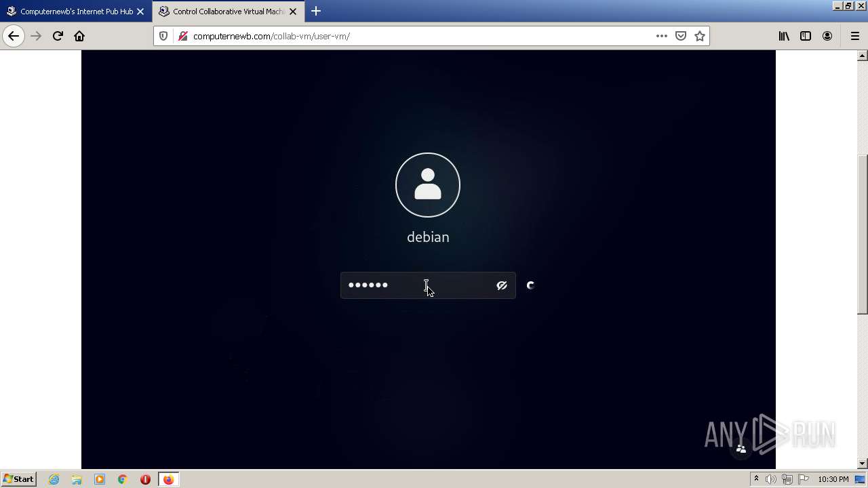Click Firefox taskbar button
The height and width of the screenshot is (488, 868).
click(168, 479)
